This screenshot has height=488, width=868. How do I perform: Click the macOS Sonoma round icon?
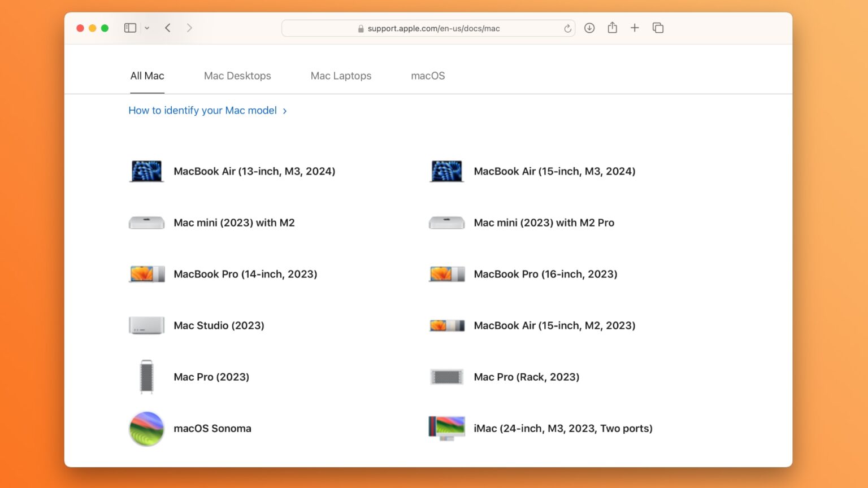[146, 429]
